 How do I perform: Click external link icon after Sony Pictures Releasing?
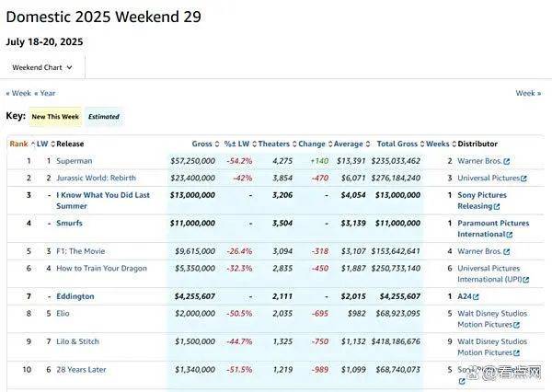[497, 207]
